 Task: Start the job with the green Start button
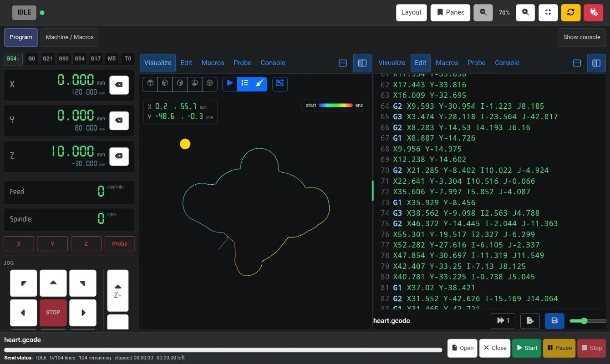click(527, 348)
